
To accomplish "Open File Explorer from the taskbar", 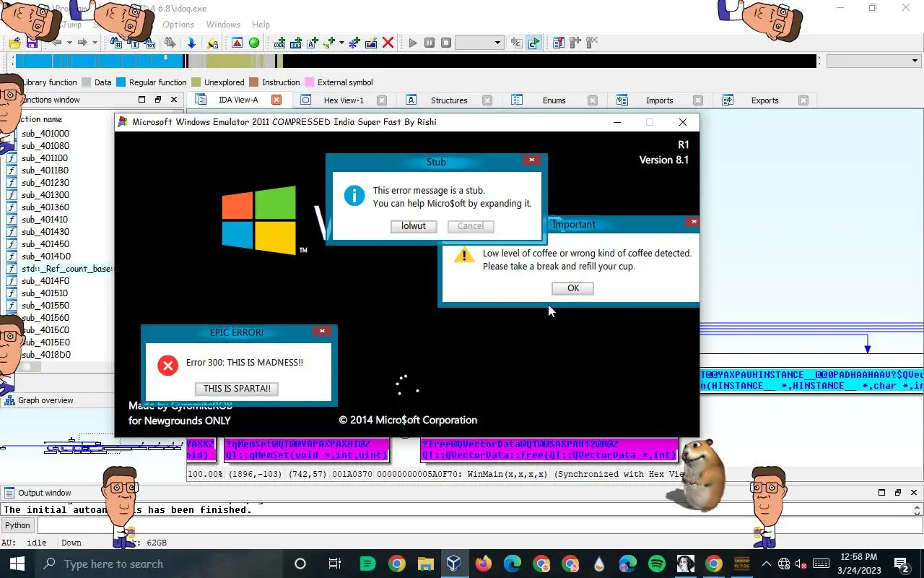I will pos(425,564).
